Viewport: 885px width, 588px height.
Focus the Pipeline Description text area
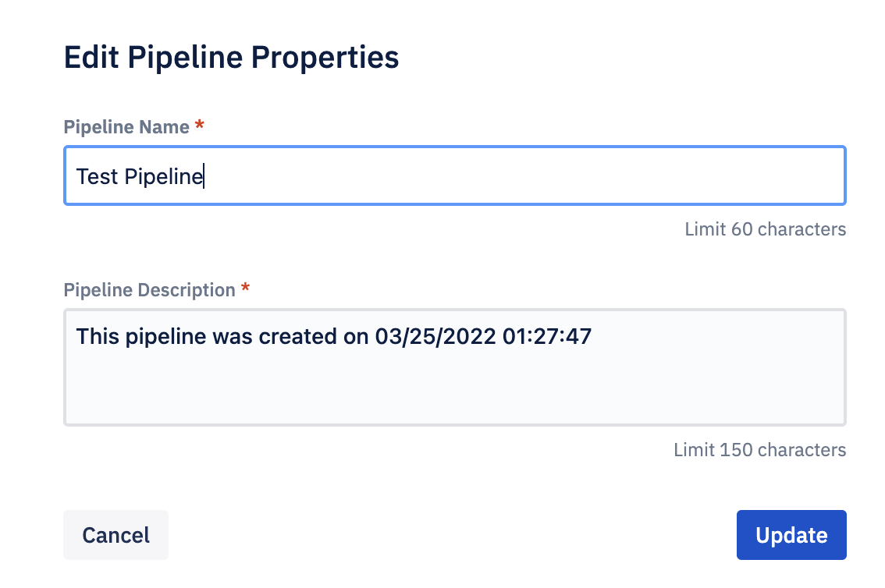[x=454, y=367]
